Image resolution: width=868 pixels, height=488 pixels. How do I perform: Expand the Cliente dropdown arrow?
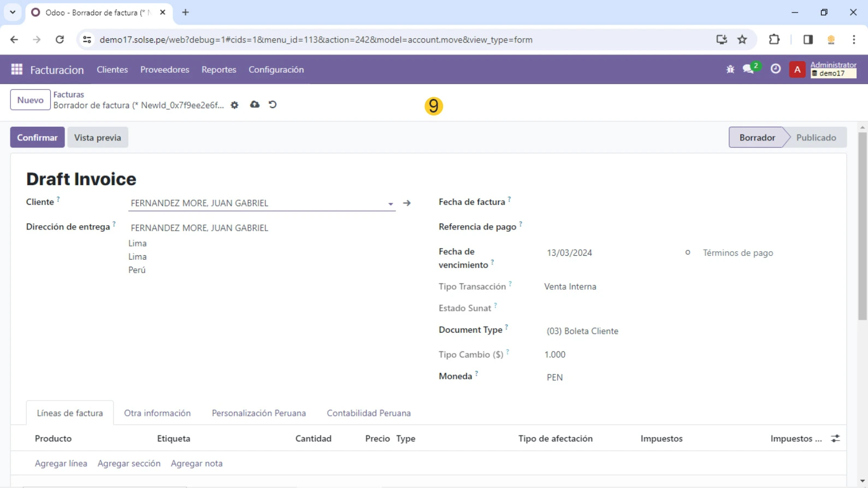(391, 204)
